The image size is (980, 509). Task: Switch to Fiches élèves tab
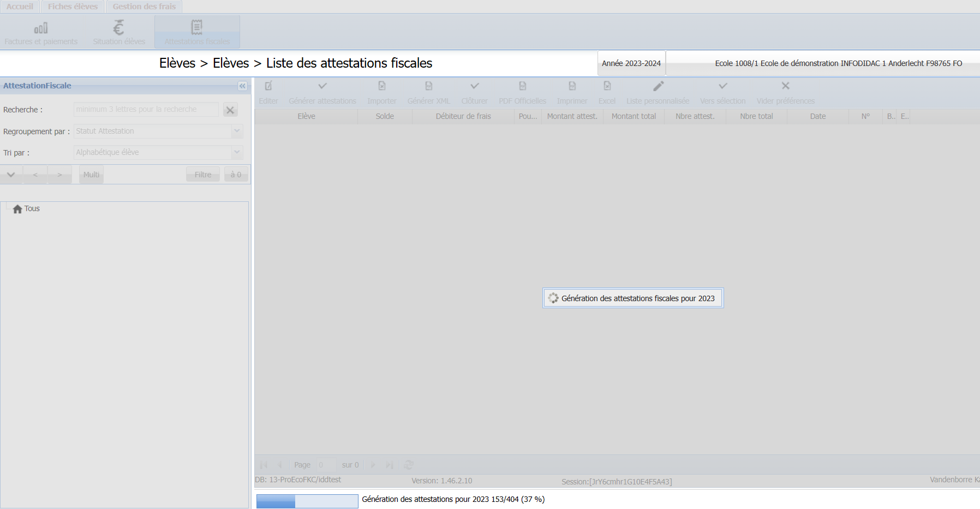pos(73,7)
